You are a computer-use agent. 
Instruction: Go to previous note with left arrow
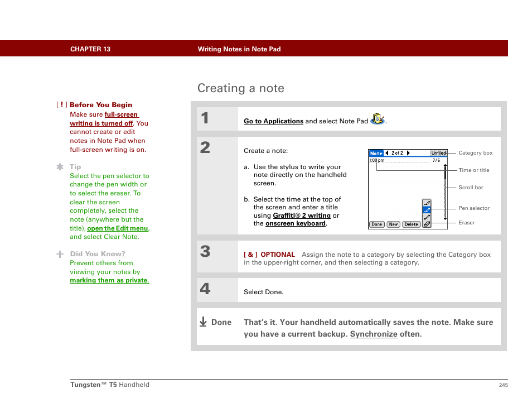(x=387, y=153)
